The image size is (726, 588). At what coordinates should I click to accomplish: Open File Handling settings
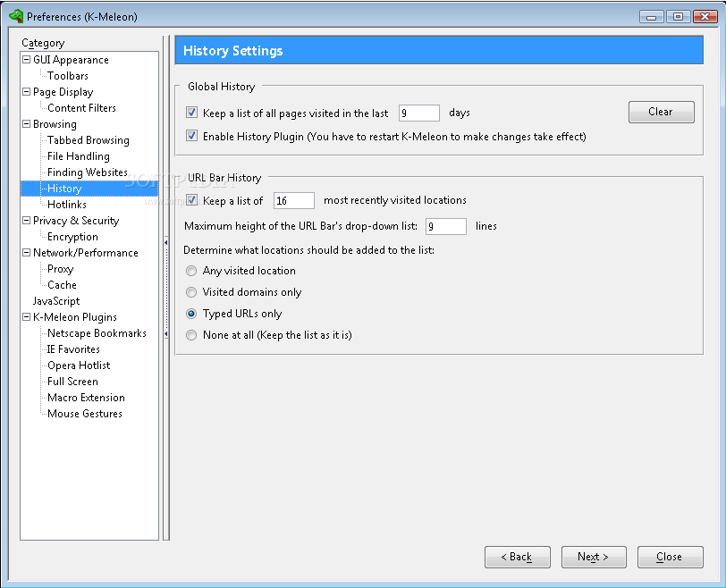coord(79,156)
